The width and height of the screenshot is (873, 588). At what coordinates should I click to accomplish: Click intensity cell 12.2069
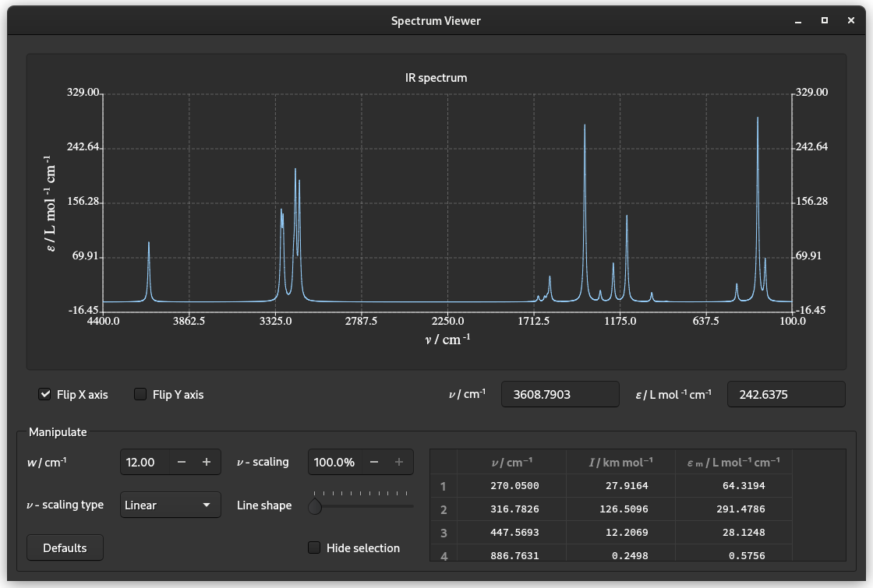click(620, 533)
